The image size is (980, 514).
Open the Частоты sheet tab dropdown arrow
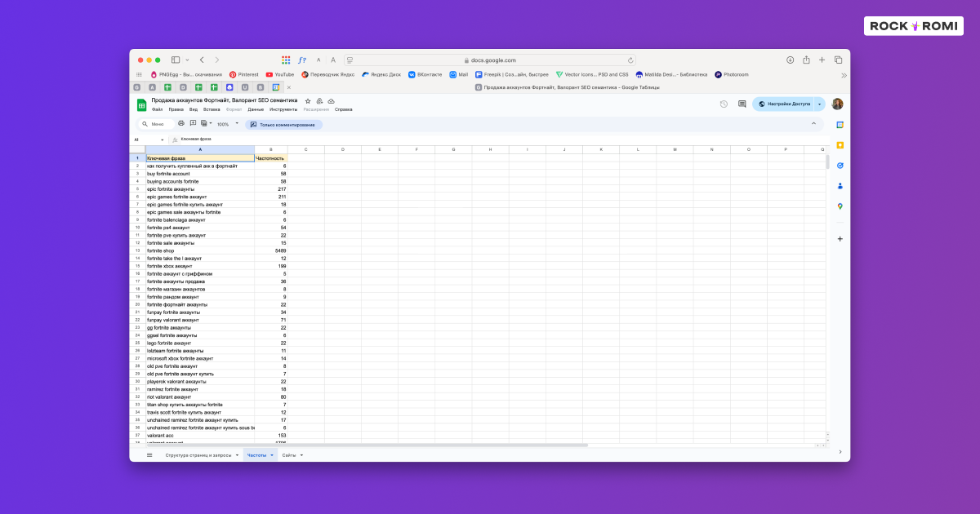coord(273,454)
